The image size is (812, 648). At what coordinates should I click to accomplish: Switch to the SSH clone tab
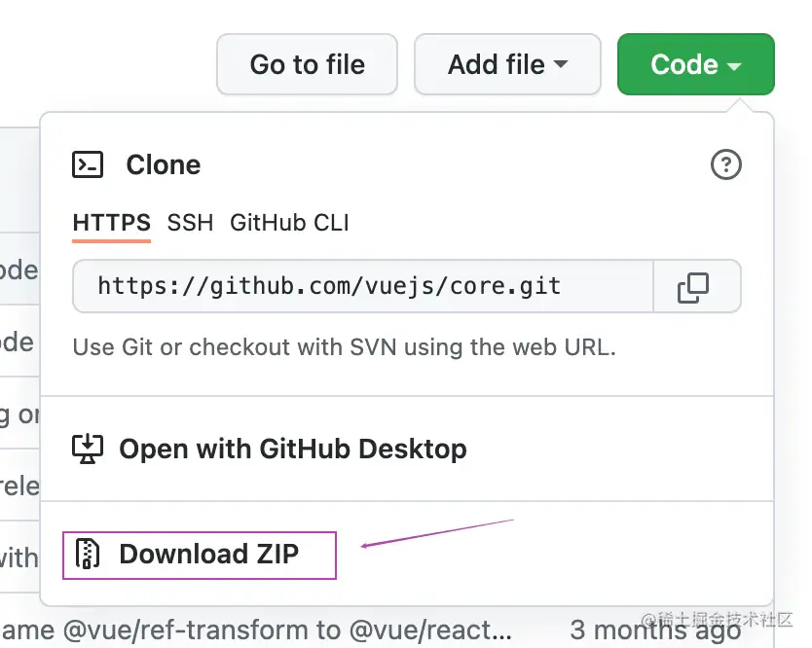(190, 223)
